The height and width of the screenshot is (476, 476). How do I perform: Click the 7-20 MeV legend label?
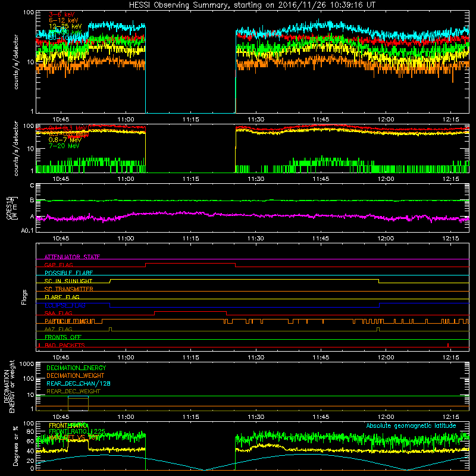(64, 146)
